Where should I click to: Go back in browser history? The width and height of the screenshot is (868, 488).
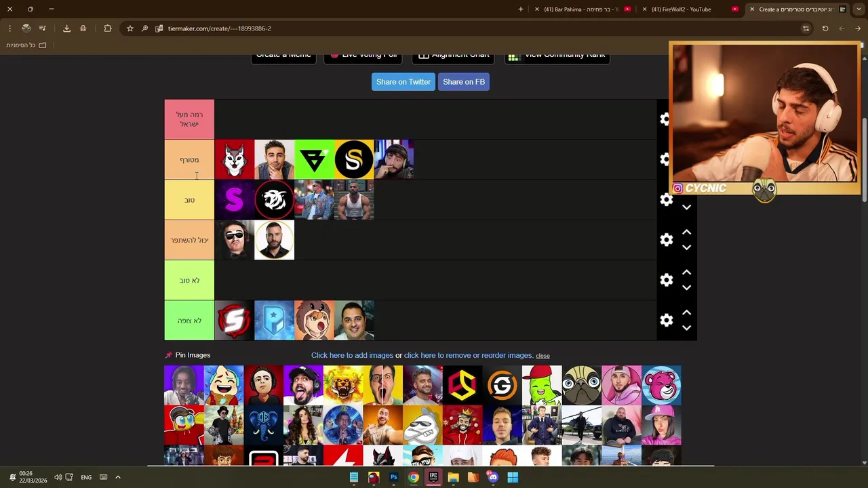858,28
